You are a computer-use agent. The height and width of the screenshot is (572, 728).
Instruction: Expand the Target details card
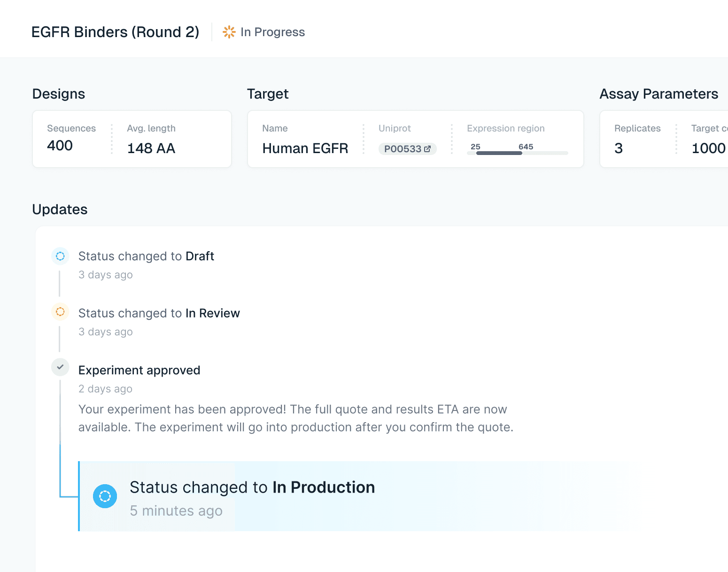click(415, 139)
